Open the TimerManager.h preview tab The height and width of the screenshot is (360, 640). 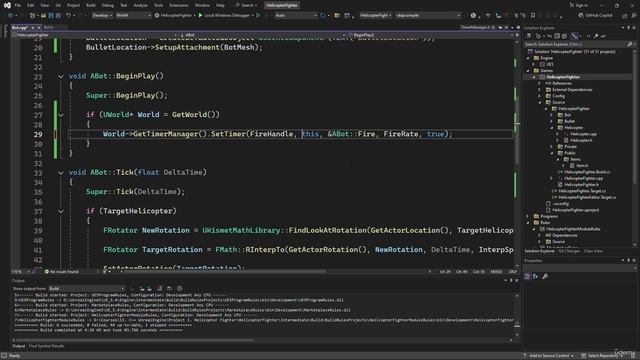[475, 27]
